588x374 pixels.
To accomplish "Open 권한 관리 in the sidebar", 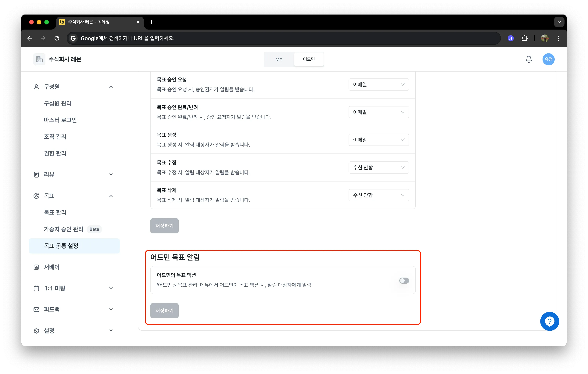I will [x=55, y=153].
